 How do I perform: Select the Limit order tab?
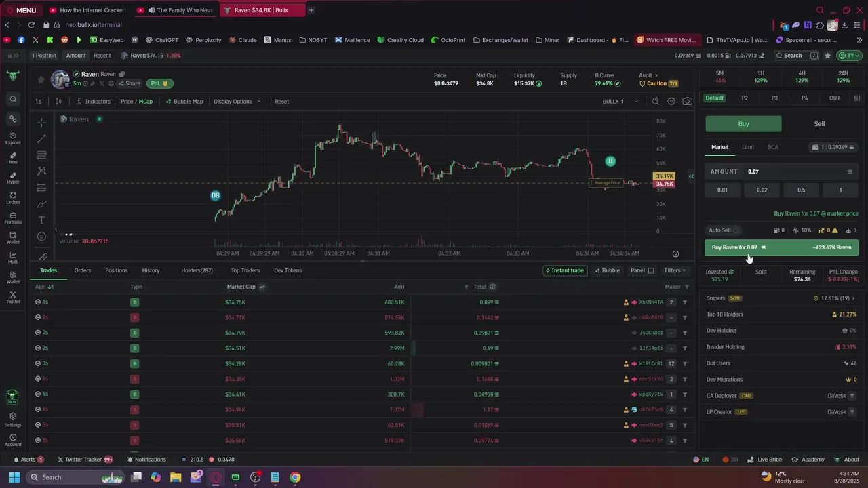[x=748, y=147]
